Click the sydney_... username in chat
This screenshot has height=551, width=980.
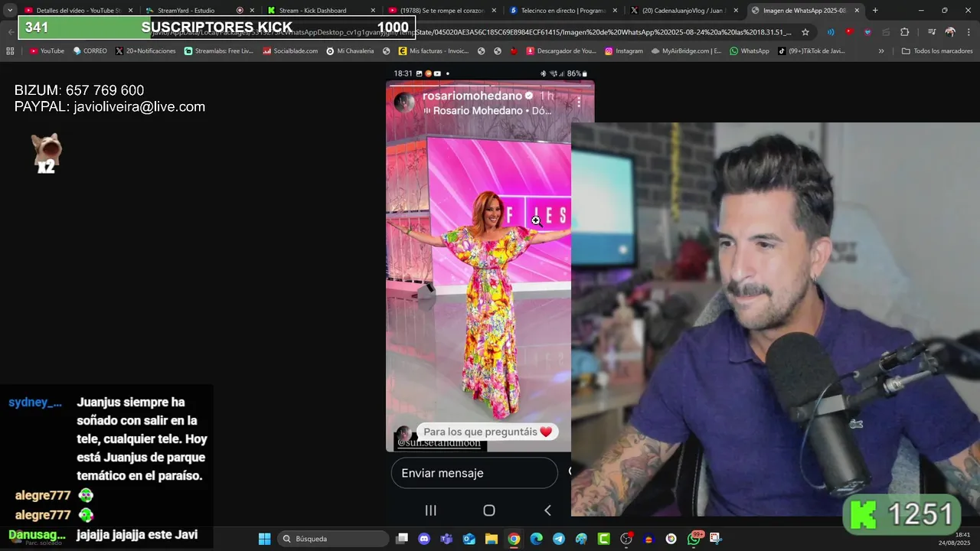[x=35, y=403]
